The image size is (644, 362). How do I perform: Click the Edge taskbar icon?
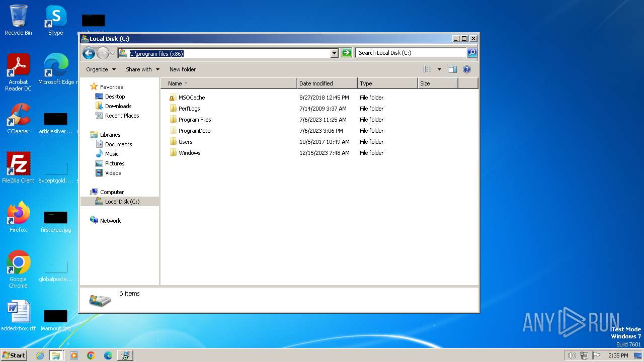point(108,355)
